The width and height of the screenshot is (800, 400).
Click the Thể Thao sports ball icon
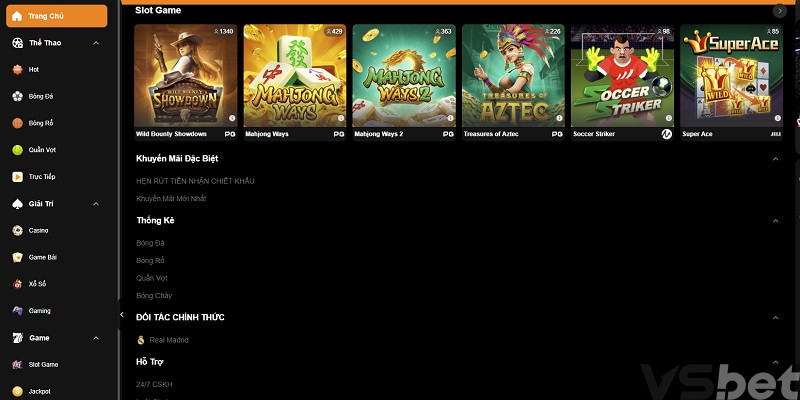click(17, 43)
